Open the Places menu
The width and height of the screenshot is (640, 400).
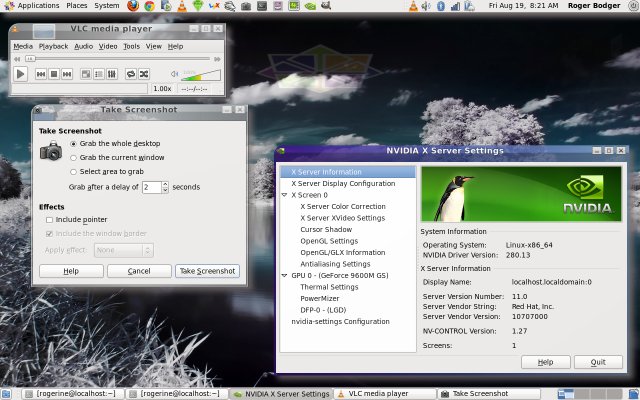pyautogui.click(x=77, y=6)
